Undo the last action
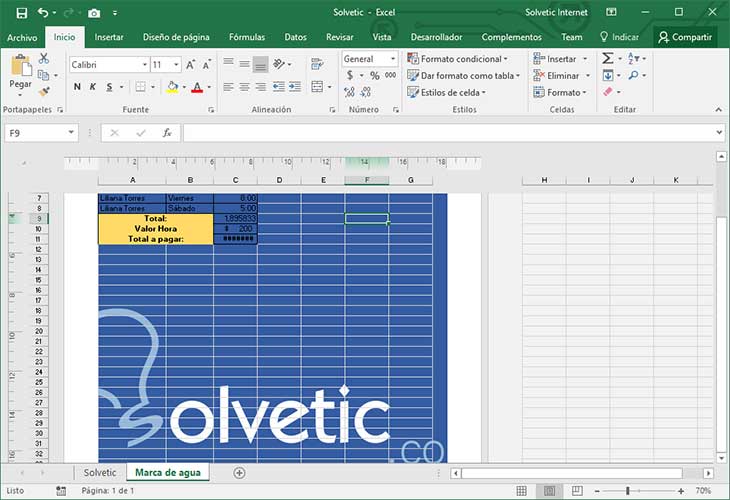This screenshot has width=730, height=500. tap(43, 13)
